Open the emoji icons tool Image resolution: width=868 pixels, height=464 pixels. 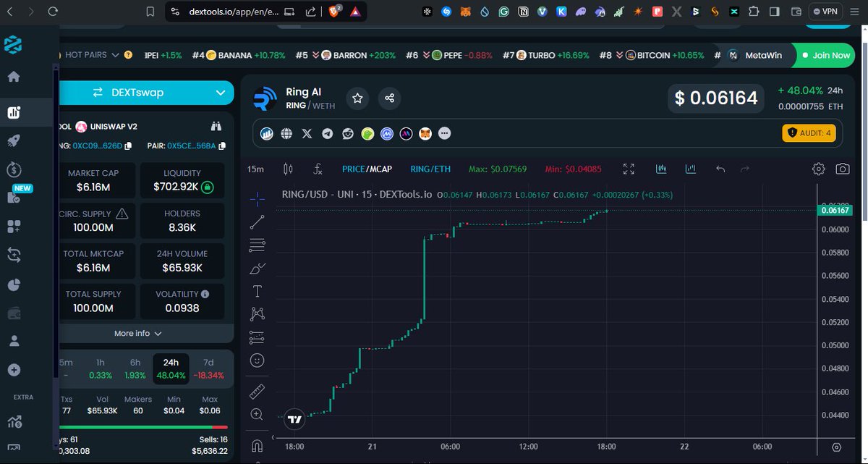[x=257, y=360]
